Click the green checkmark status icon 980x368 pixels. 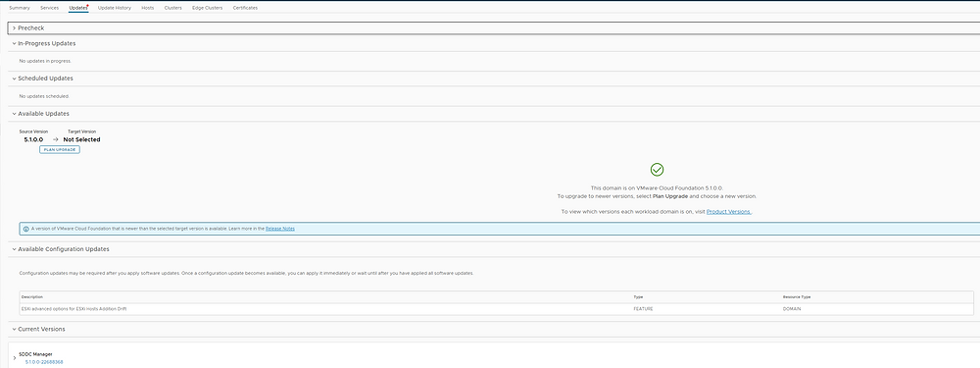click(657, 169)
